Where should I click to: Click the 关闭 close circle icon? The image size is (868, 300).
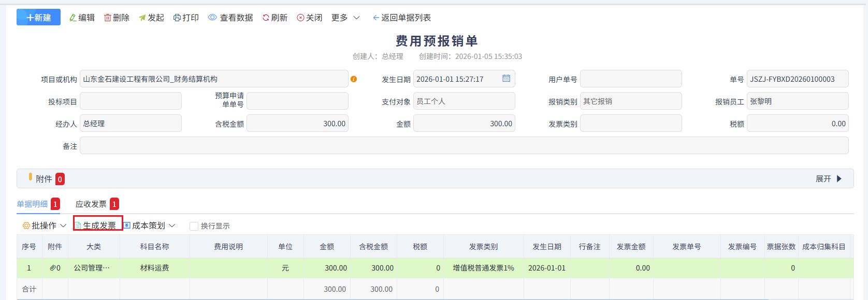pyautogui.click(x=300, y=18)
